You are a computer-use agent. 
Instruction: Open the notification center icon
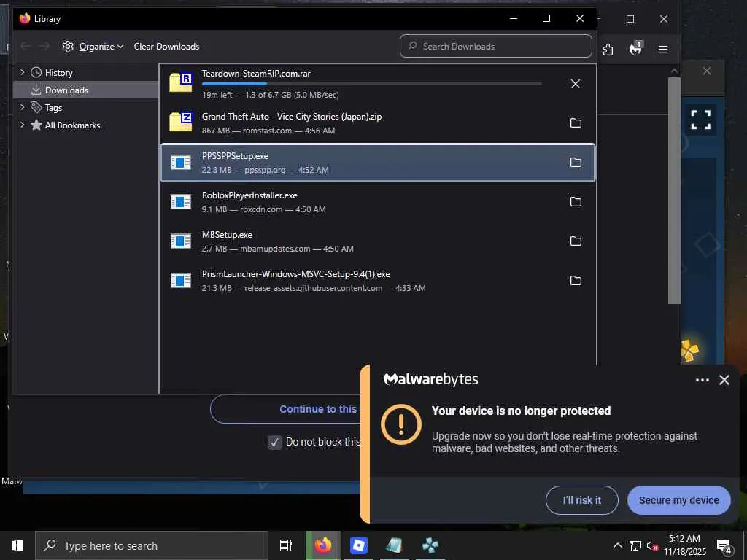(724, 545)
